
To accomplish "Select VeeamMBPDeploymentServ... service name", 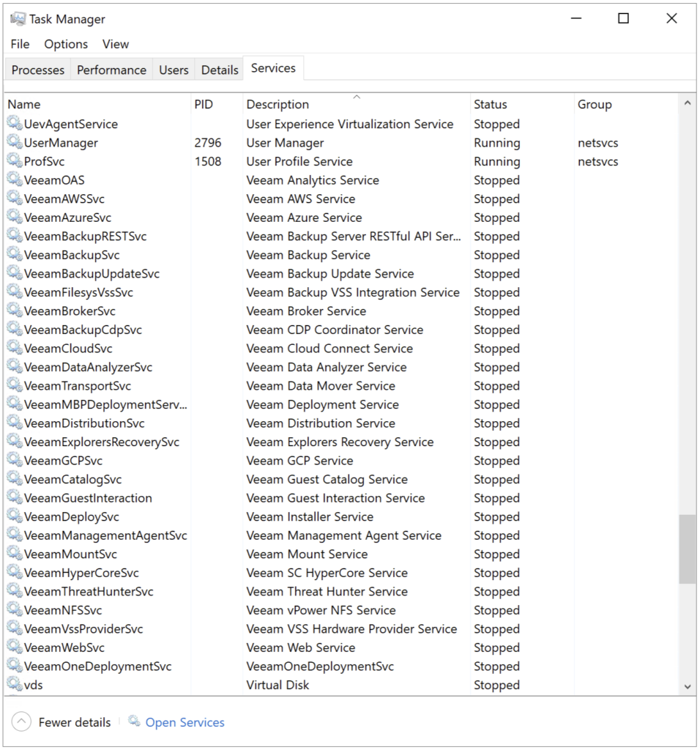I will pyautogui.click(x=105, y=404).
